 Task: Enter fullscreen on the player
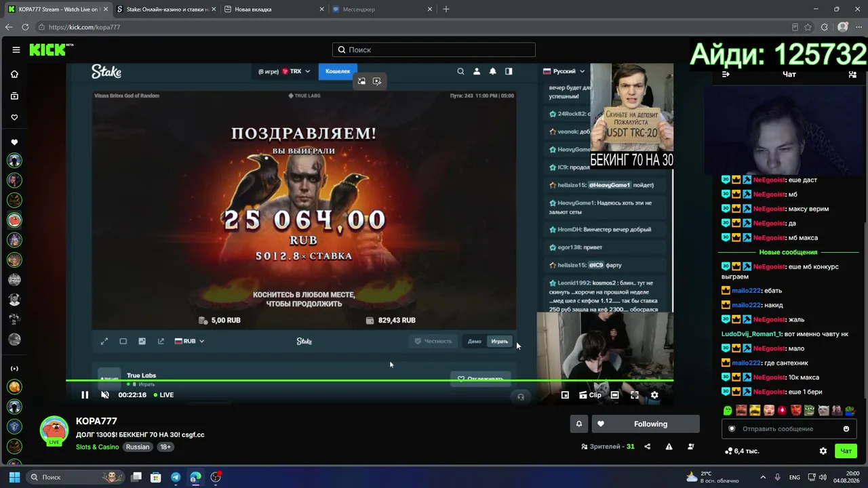[x=635, y=395]
